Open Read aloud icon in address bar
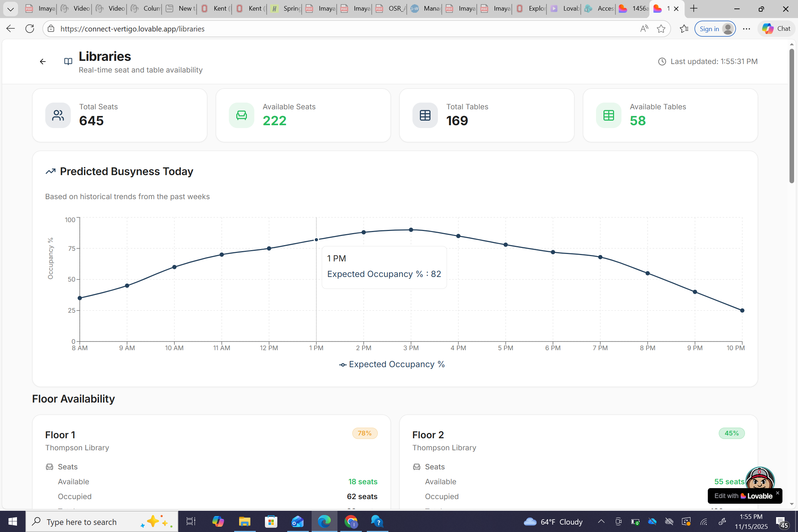 tap(644, 29)
